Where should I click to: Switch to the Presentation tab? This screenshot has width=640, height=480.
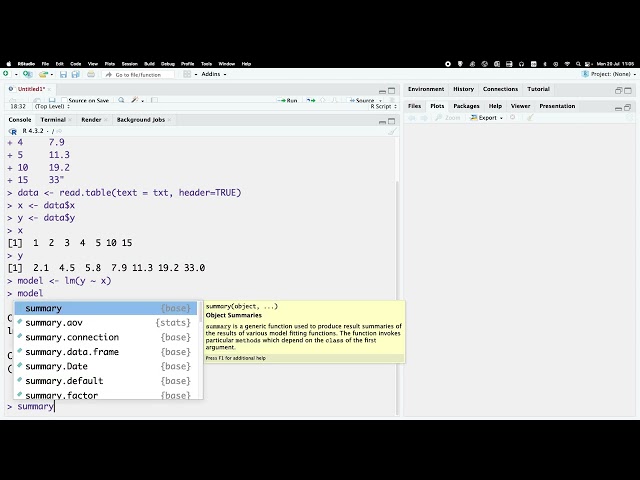(557, 106)
